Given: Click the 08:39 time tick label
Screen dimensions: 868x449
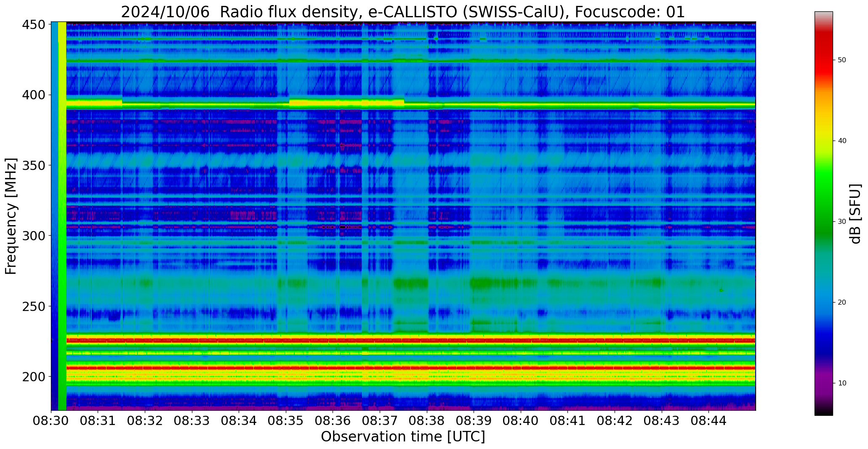Looking at the screenshot, I should (474, 420).
